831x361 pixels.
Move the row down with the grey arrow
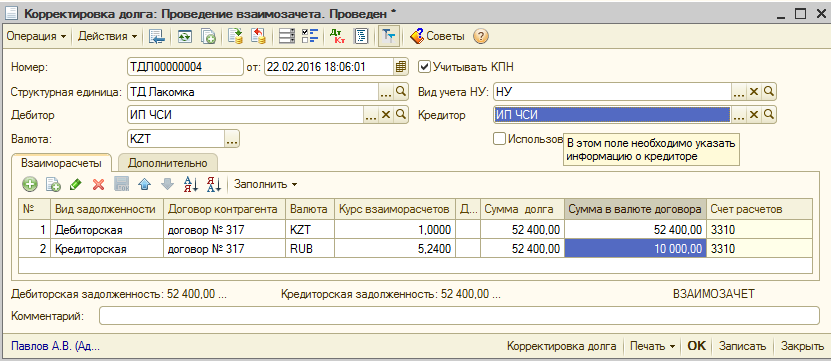167,184
